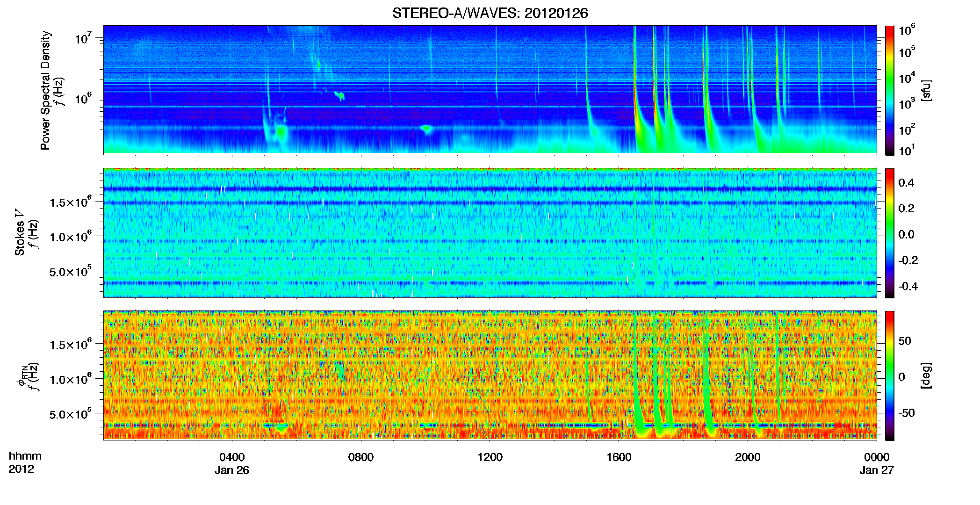The width and height of the screenshot is (980, 505).
Task: Click the 5.0×10^5 tick on φRTN axis
Action: pos(71,413)
